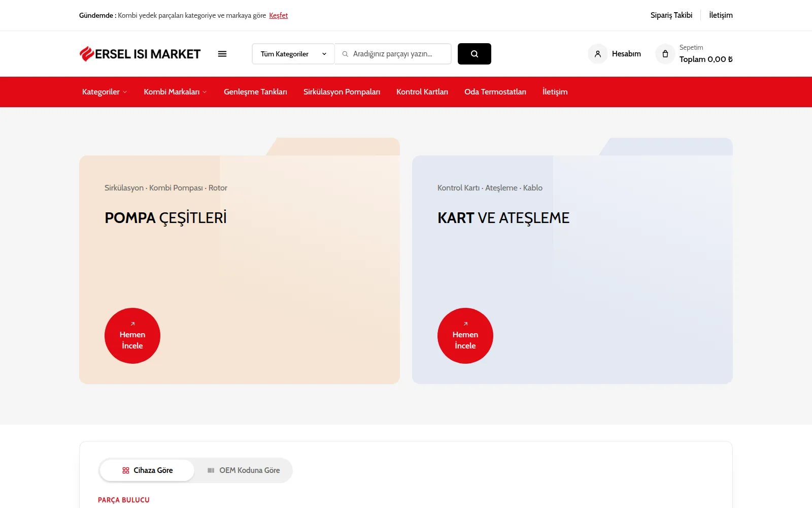This screenshot has height=508, width=812.
Task: Expand the Kategoriler menu
Action: pyautogui.click(x=105, y=92)
